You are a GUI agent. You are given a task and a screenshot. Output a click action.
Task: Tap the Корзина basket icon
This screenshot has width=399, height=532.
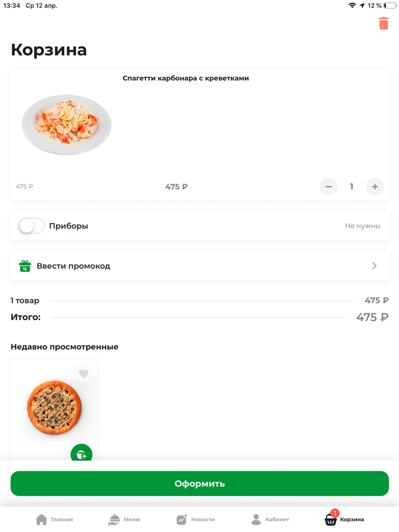329,520
